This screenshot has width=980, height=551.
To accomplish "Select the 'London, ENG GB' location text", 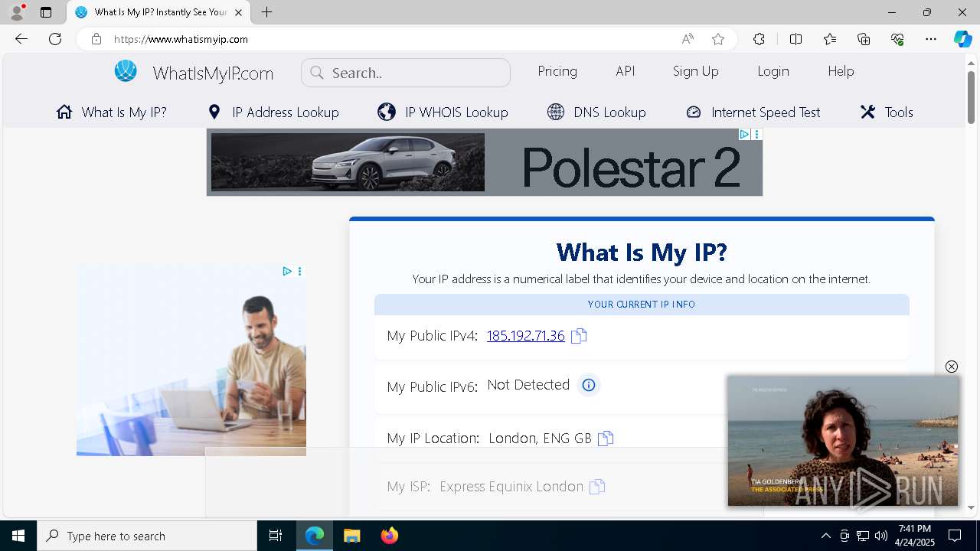I will pos(540,439).
